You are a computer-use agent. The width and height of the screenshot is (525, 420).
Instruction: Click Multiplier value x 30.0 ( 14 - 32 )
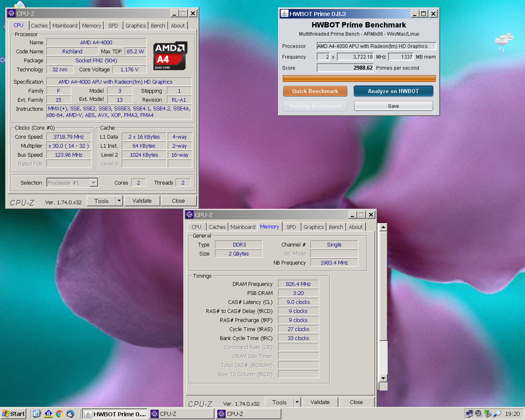[x=68, y=146]
